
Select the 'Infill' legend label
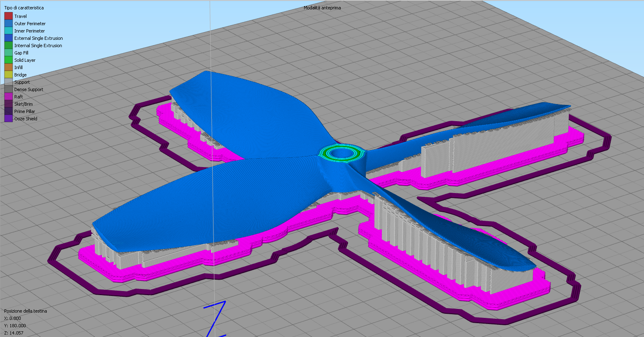[18, 67]
